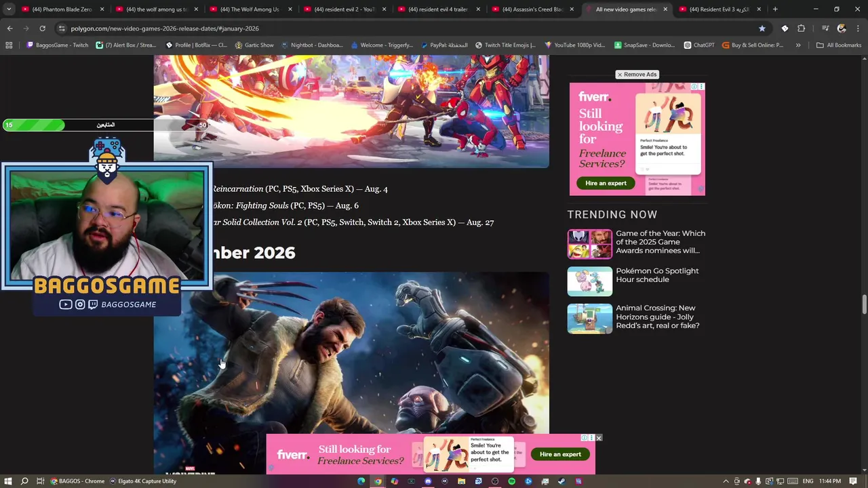Switch to the Assassin's Creed tab
The height and width of the screenshot is (488, 868).
[x=531, y=9]
